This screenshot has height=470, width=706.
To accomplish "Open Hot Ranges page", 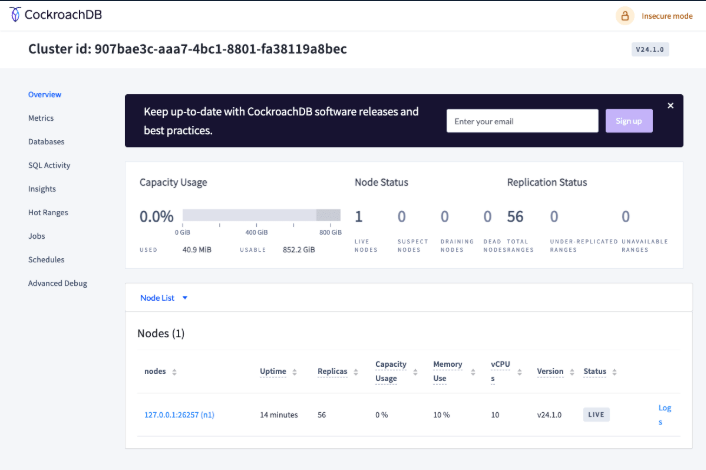I will coord(48,212).
